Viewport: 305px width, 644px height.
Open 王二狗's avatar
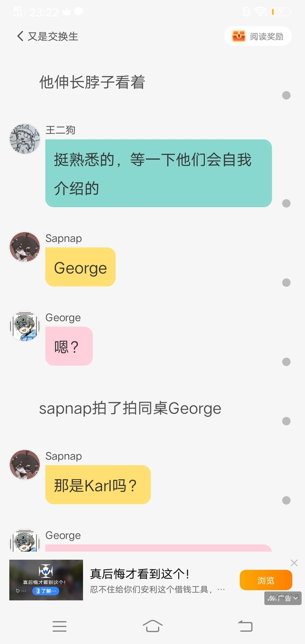point(25,139)
